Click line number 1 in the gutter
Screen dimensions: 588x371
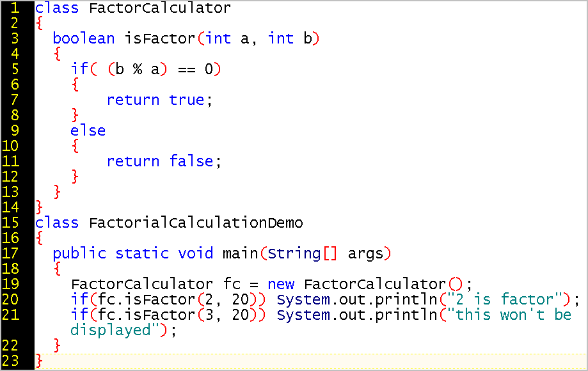[14, 8]
